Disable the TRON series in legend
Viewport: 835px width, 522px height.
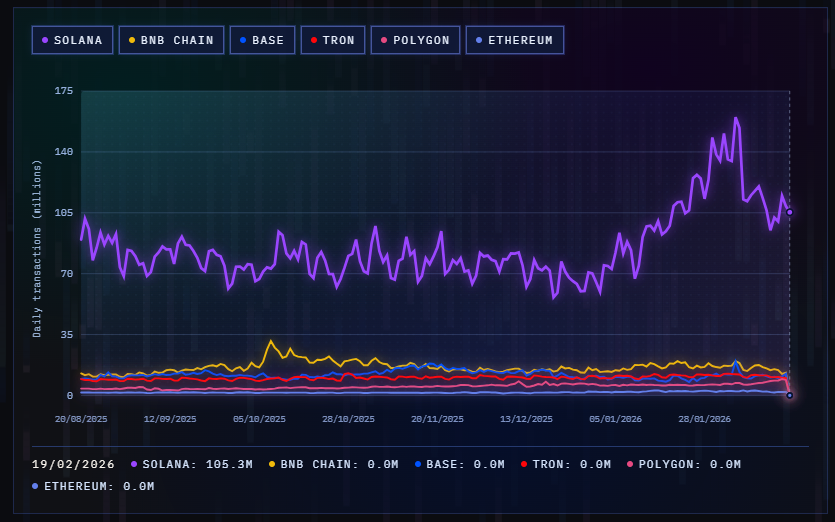click(333, 40)
